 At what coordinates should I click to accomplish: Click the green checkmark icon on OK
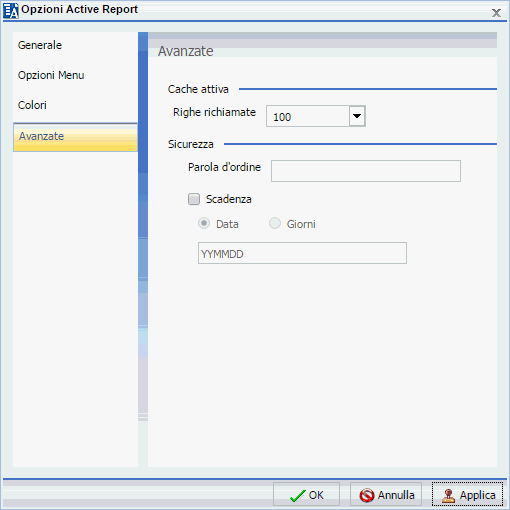[298, 496]
